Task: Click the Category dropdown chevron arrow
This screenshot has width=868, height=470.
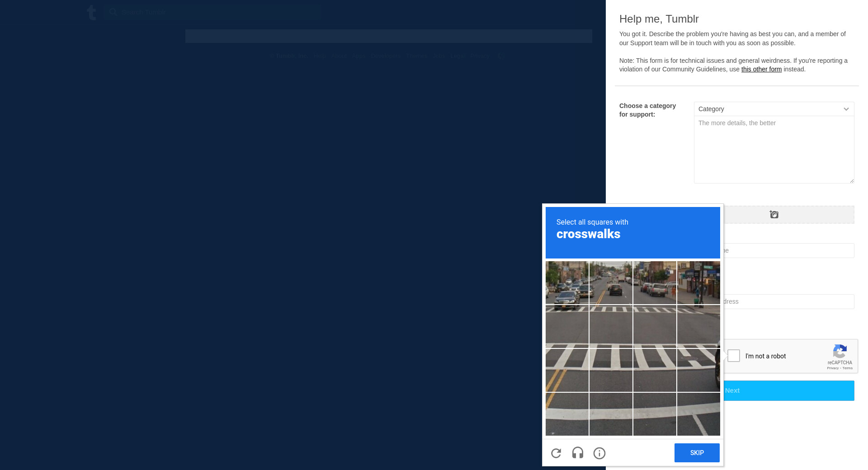Action: click(x=846, y=109)
